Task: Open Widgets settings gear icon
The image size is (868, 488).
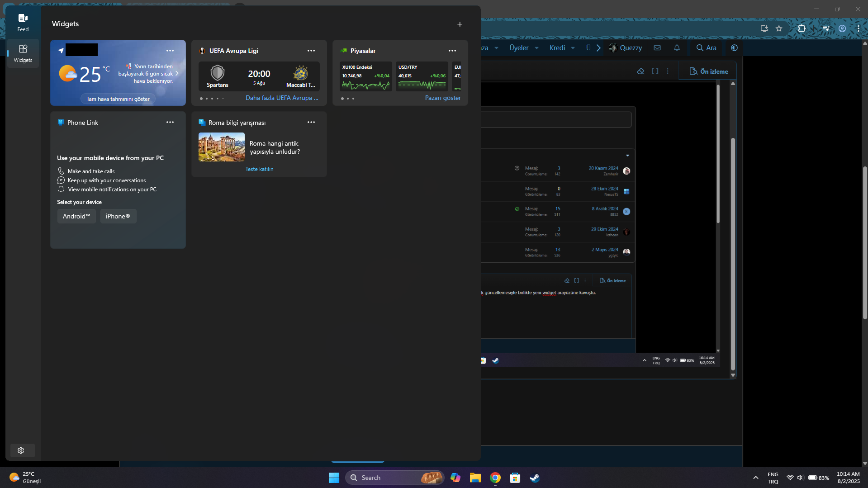Action: pyautogui.click(x=21, y=450)
